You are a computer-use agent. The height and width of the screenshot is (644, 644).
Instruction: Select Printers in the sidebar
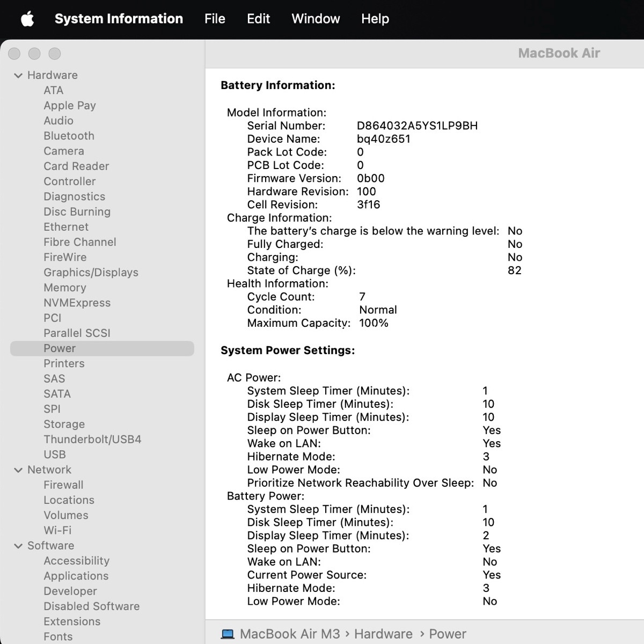click(64, 363)
